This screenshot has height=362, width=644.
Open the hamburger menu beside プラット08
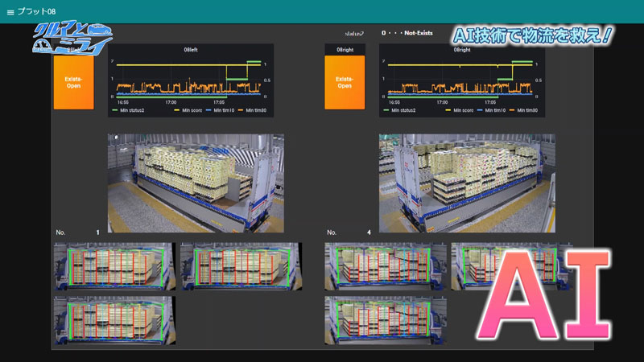[x=10, y=12]
